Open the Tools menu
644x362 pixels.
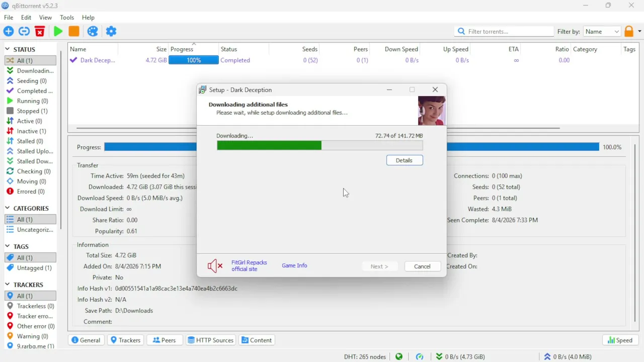click(x=67, y=18)
